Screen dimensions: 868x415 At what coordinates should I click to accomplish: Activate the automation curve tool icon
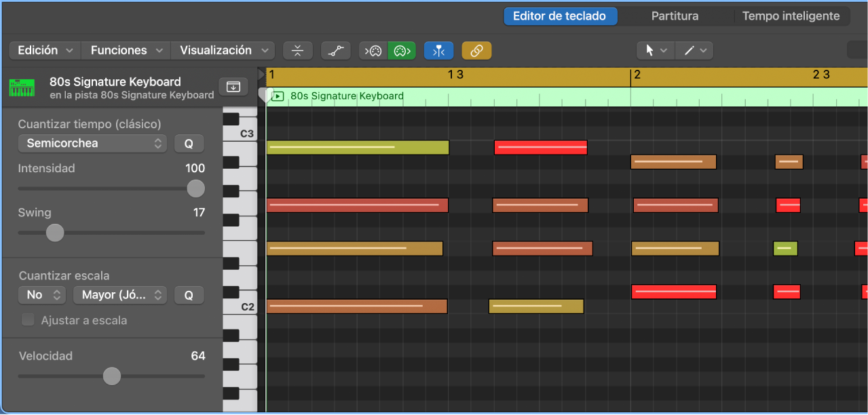point(336,50)
